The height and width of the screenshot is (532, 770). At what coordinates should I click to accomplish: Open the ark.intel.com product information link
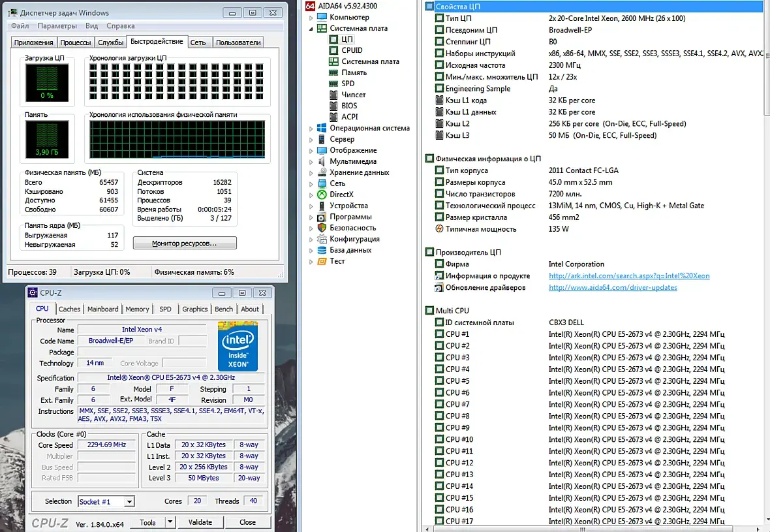(628, 276)
